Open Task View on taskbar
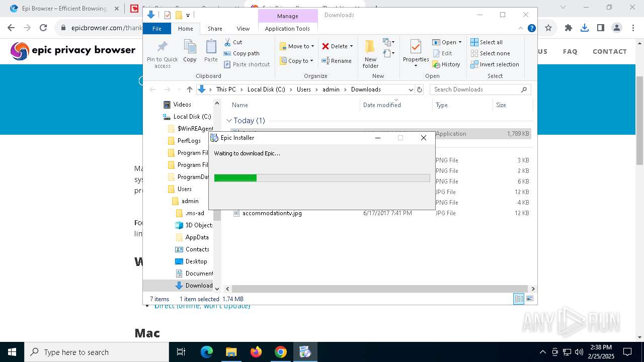Viewport: 644px width, 362px height. 181,352
